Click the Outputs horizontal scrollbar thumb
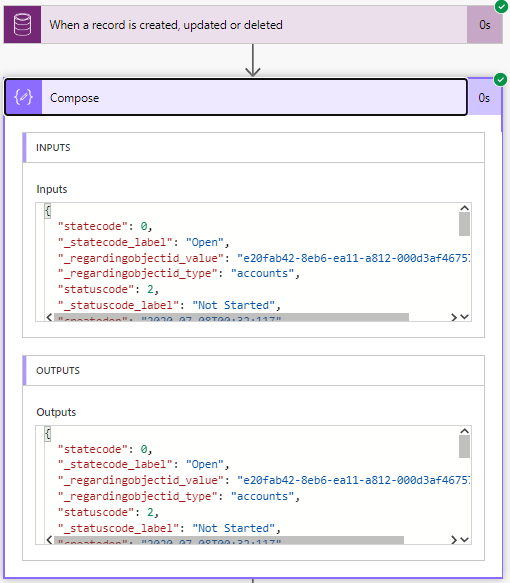The image size is (510, 583). click(229, 540)
